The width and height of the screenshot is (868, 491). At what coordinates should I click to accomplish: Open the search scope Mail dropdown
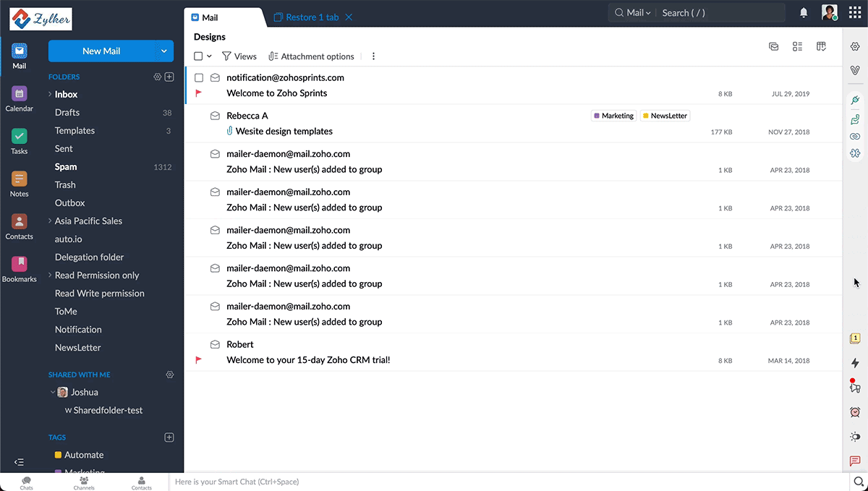click(638, 13)
